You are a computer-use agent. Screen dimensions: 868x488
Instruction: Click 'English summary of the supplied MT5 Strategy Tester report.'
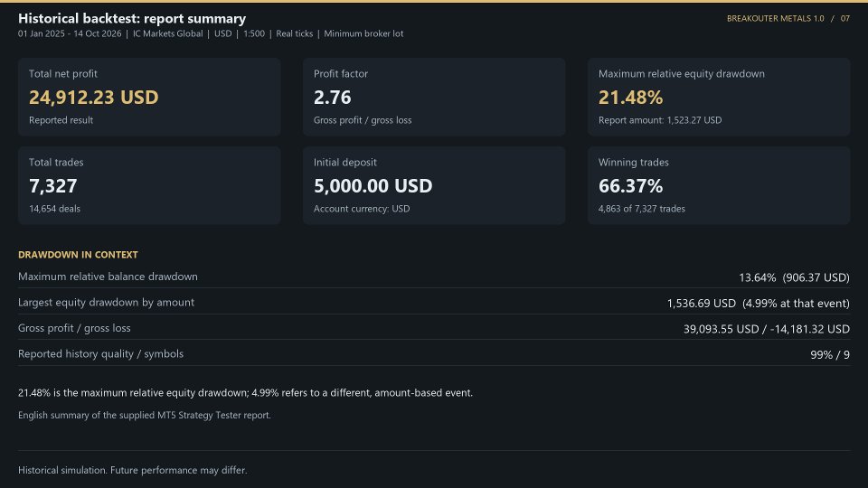pyautogui.click(x=145, y=415)
